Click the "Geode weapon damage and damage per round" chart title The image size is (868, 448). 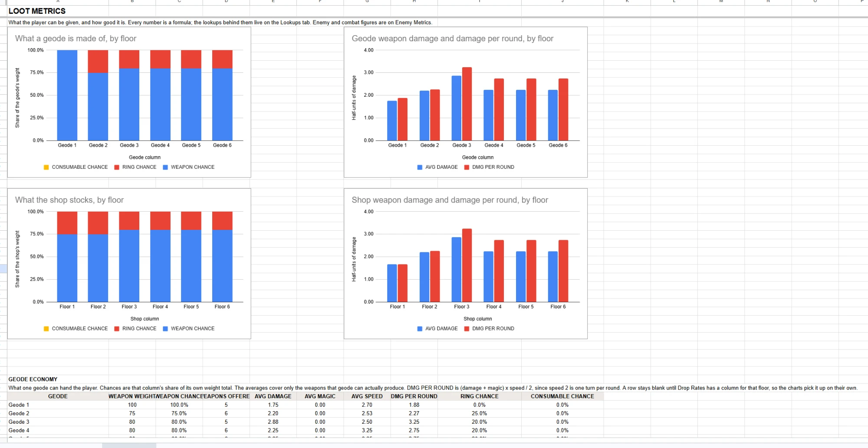pyautogui.click(x=453, y=39)
